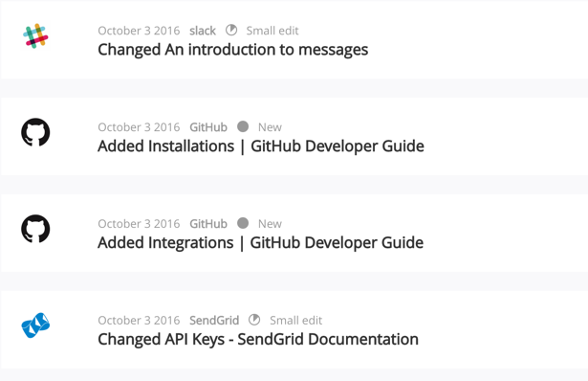Click the small edit pie icon in Slack row

[231, 30]
